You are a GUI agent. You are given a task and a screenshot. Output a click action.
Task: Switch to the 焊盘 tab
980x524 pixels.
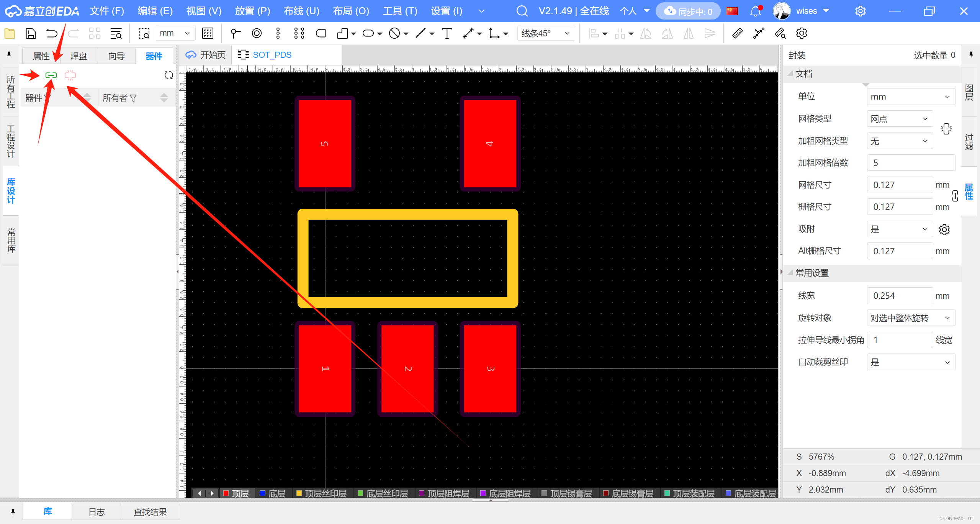click(x=79, y=56)
